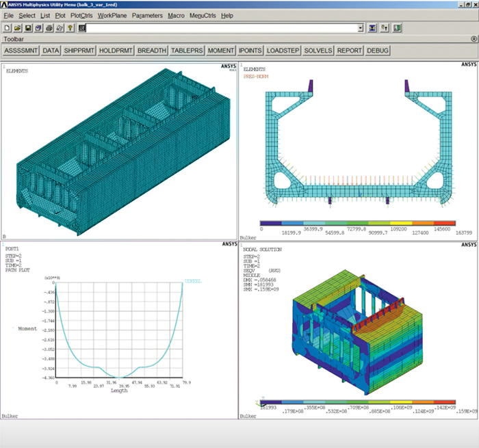
Task: Expand the command input history dropdown
Action: (x=361, y=28)
